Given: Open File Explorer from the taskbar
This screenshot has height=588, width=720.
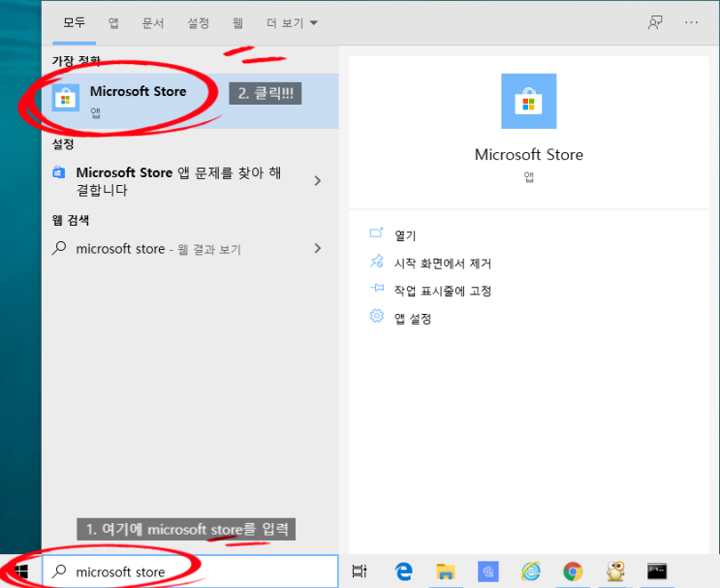Looking at the screenshot, I should tap(446, 572).
